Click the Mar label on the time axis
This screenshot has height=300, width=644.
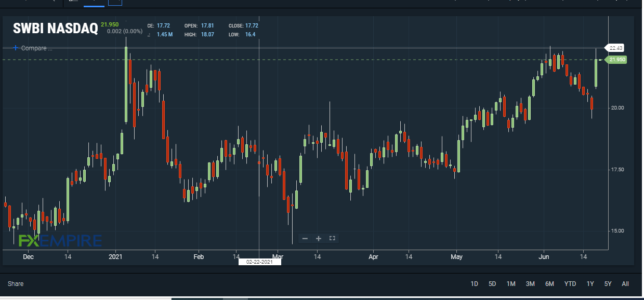tap(278, 256)
